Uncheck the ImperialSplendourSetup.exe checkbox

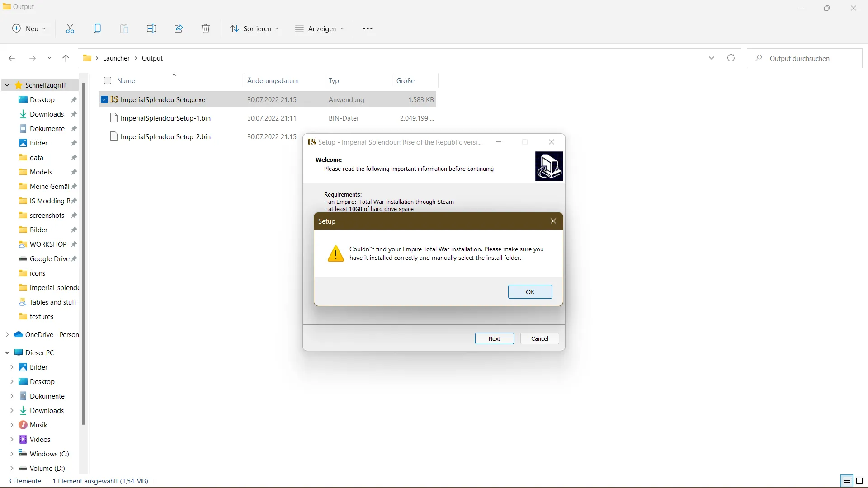104,99
